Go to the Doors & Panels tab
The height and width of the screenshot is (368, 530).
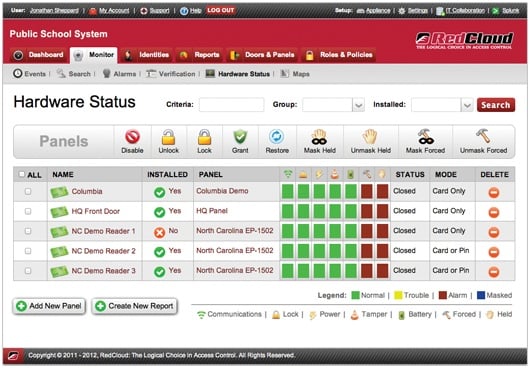(x=262, y=55)
